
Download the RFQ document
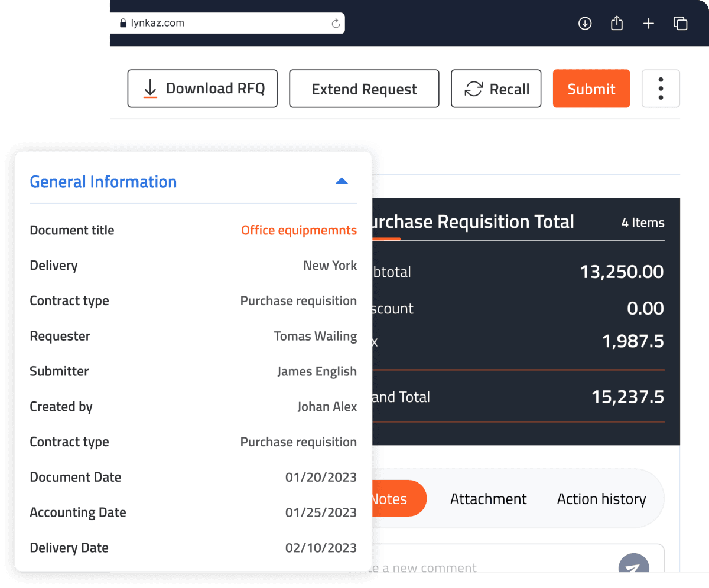pos(203,89)
